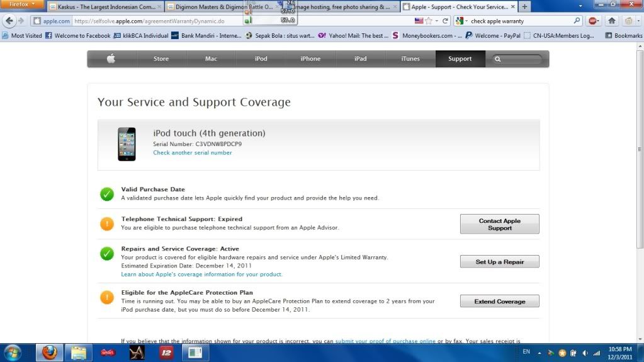
Task: Open the iTunes section in Apple nav
Action: [x=410, y=59]
